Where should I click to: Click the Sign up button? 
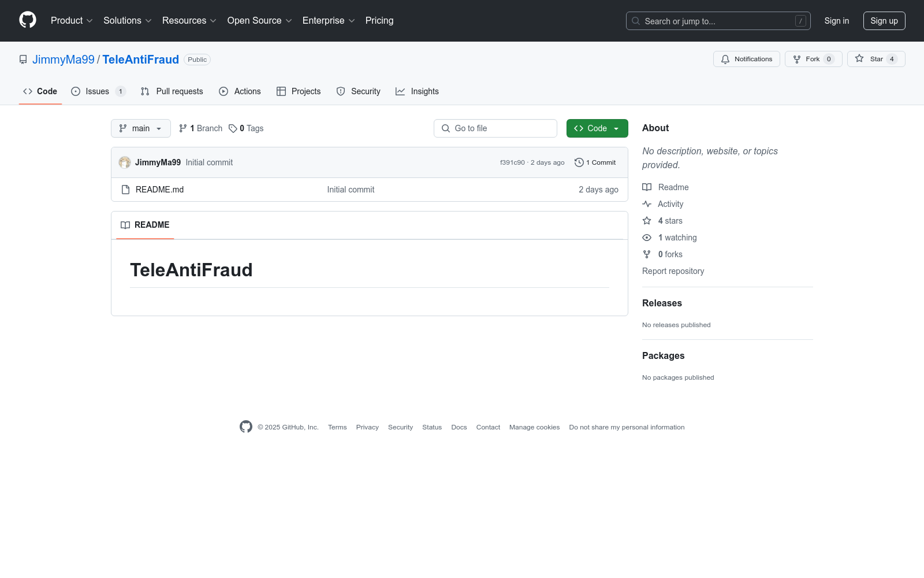pos(884,21)
